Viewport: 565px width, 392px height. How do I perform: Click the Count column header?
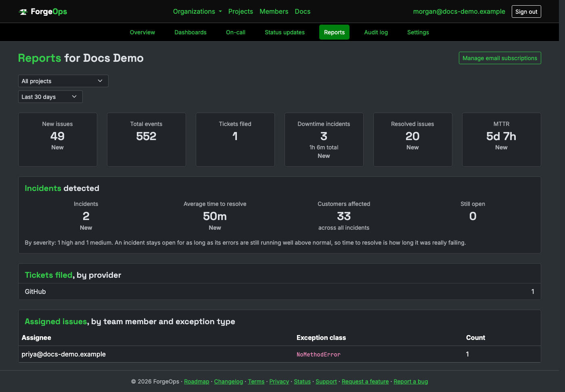(x=475, y=337)
